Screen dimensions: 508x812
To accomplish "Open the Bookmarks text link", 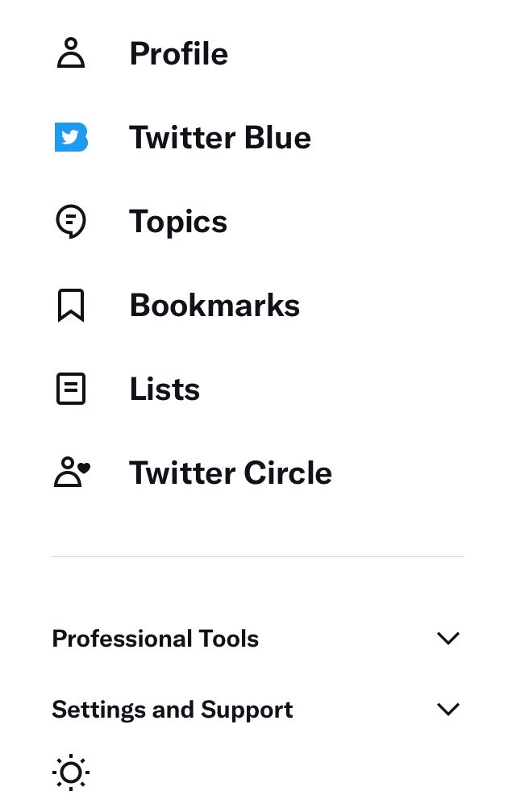I will [215, 306].
